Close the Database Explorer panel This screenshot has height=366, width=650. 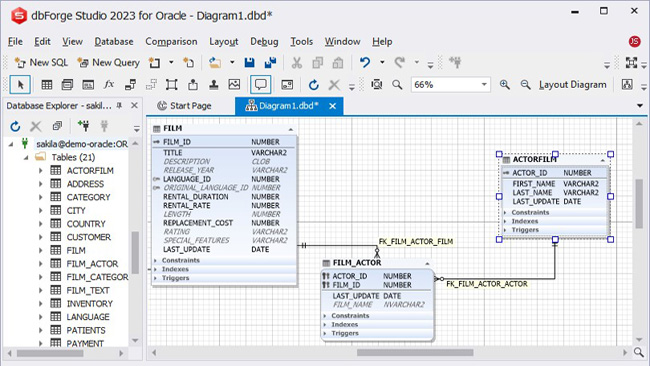click(x=134, y=106)
